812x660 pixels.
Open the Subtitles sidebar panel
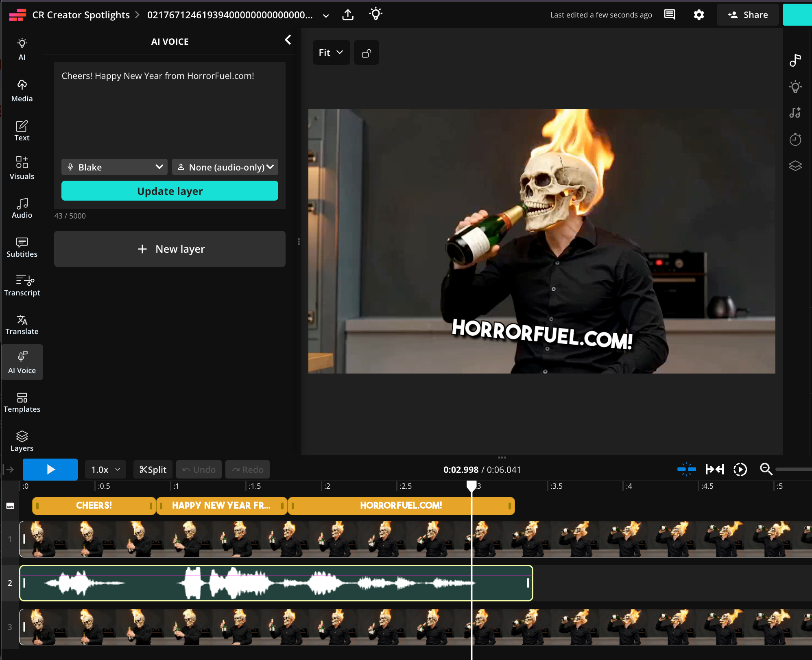[x=22, y=247]
